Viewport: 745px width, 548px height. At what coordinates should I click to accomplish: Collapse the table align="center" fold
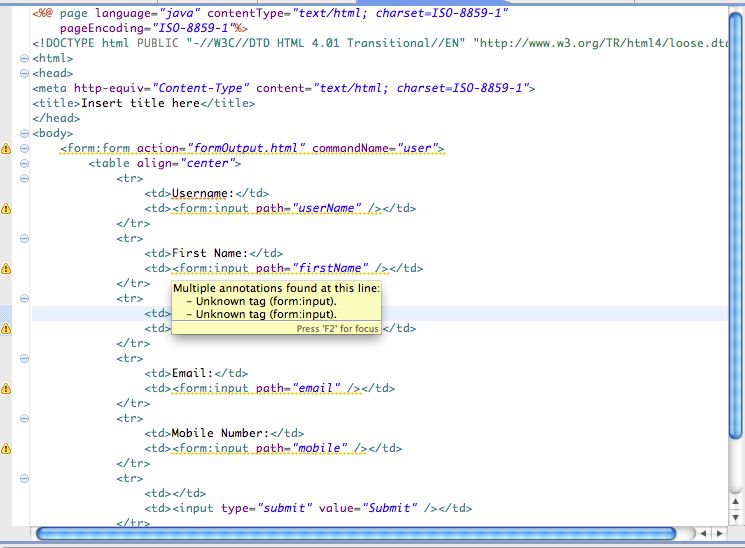(24, 163)
